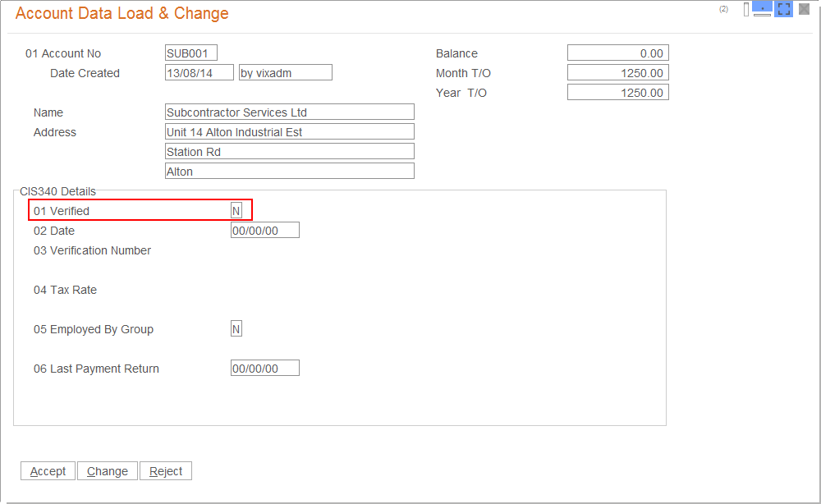The height and width of the screenshot is (504, 821).
Task: Click the greyed-out X close icon
Action: click(805, 10)
